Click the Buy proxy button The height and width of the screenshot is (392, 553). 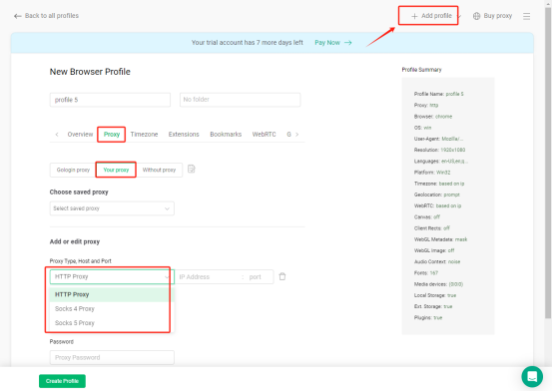pos(492,16)
